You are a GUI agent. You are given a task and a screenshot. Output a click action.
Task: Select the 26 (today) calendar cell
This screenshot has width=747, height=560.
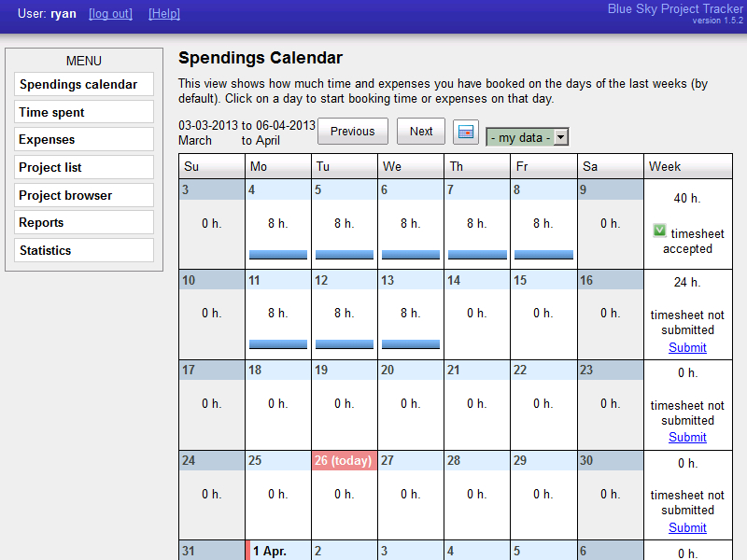pos(345,496)
